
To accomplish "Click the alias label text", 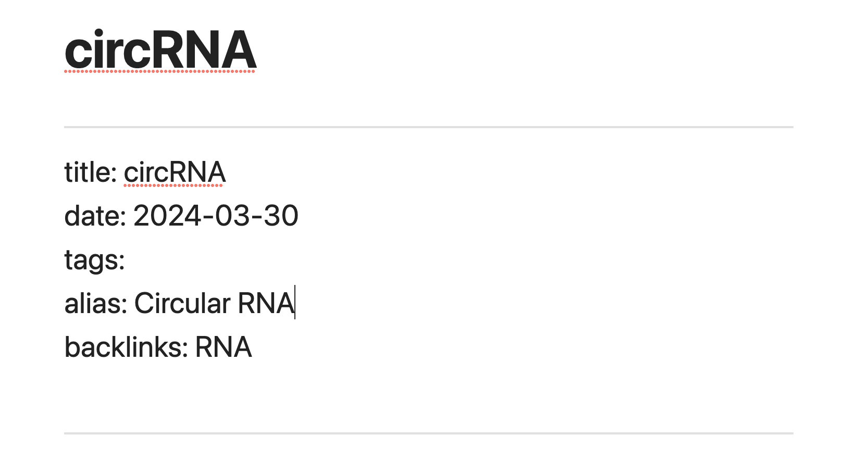I will pos(96,303).
